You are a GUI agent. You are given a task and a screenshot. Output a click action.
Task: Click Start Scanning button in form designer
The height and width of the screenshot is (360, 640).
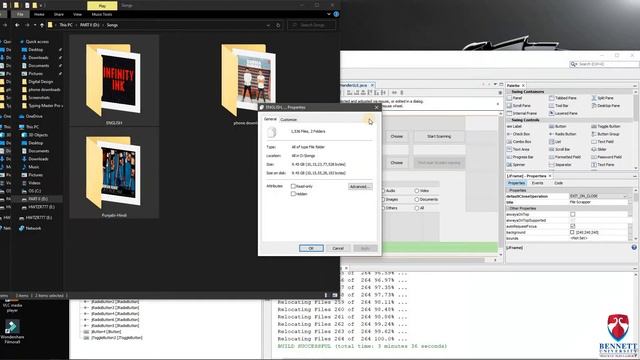pyautogui.click(x=439, y=136)
